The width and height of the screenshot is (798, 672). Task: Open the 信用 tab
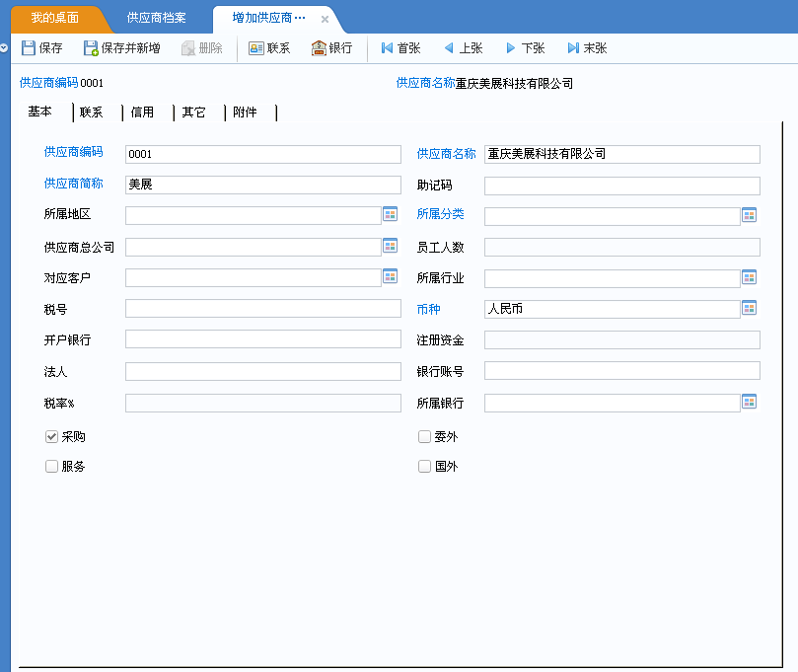click(x=142, y=112)
